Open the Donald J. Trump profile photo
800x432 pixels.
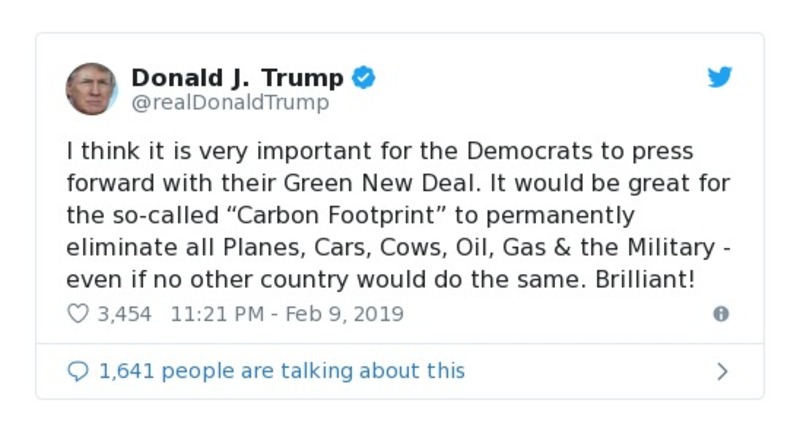pyautogui.click(x=92, y=89)
